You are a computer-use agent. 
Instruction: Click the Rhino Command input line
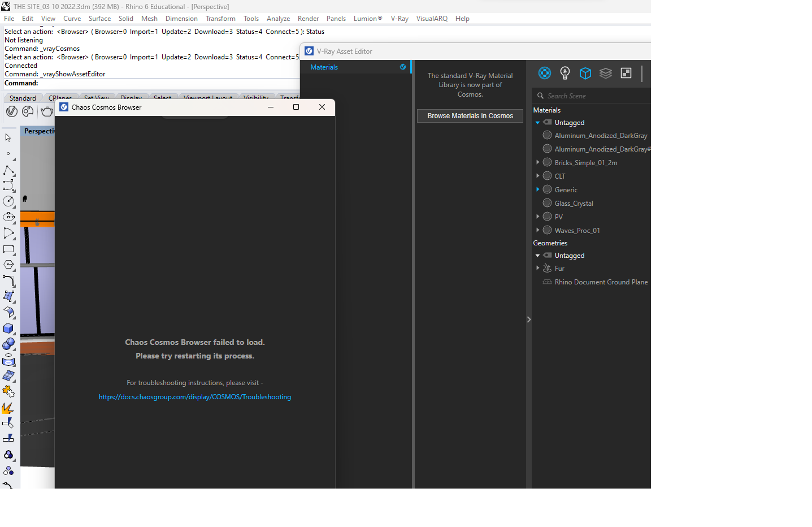pos(151,83)
